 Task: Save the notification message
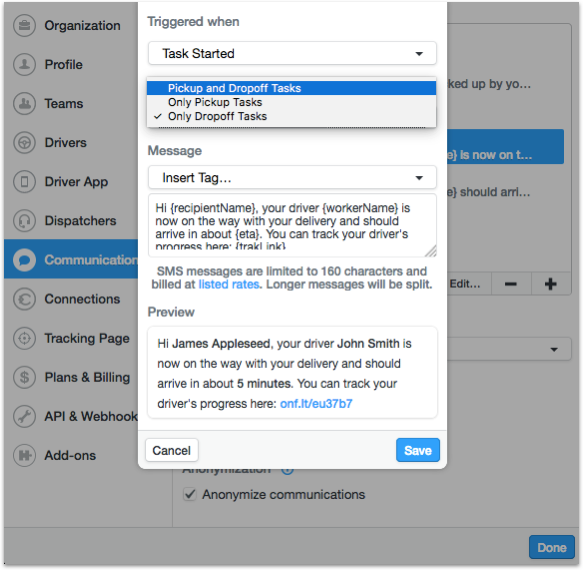pyautogui.click(x=418, y=450)
